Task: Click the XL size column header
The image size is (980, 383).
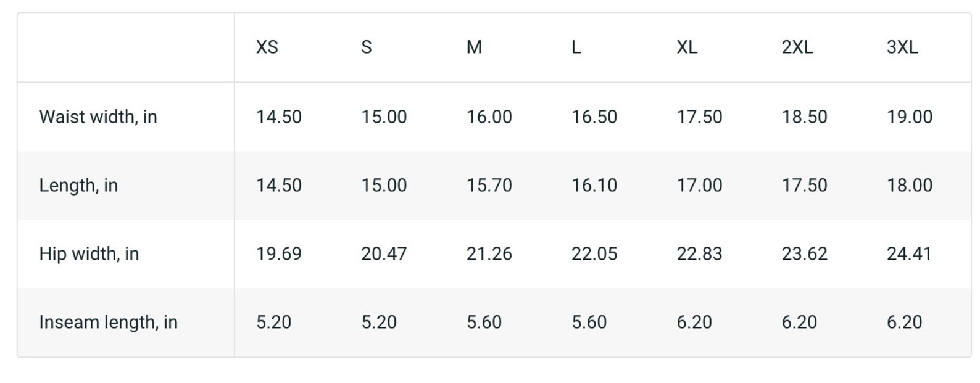Action: click(687, 47)
